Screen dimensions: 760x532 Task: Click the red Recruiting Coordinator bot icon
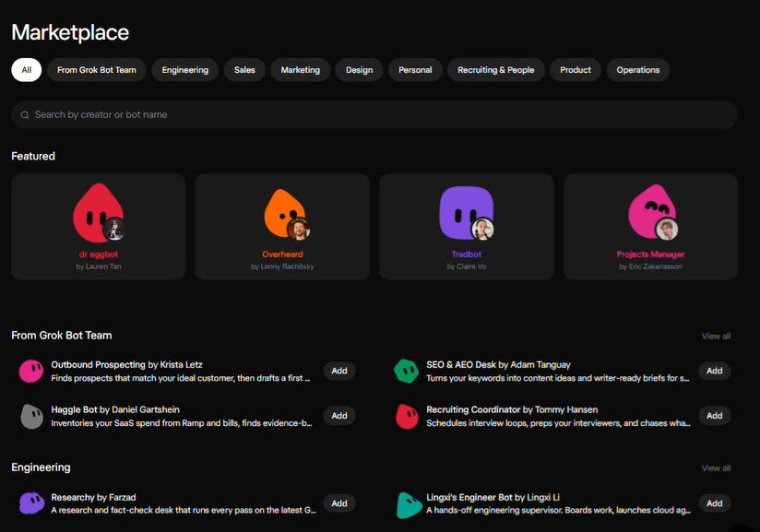(407, 416)
